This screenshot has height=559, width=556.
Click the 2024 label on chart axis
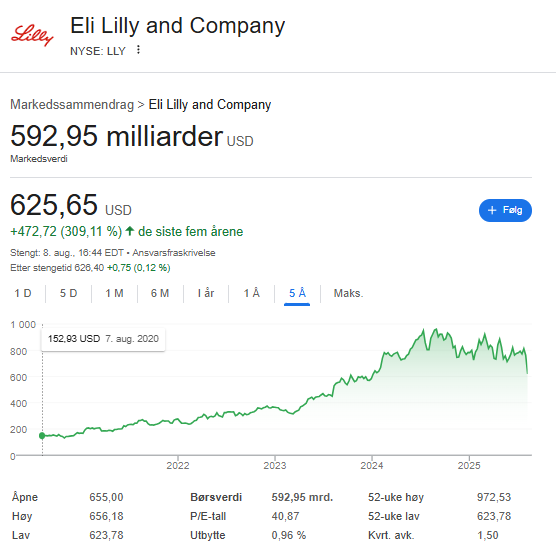click(372, 465)
